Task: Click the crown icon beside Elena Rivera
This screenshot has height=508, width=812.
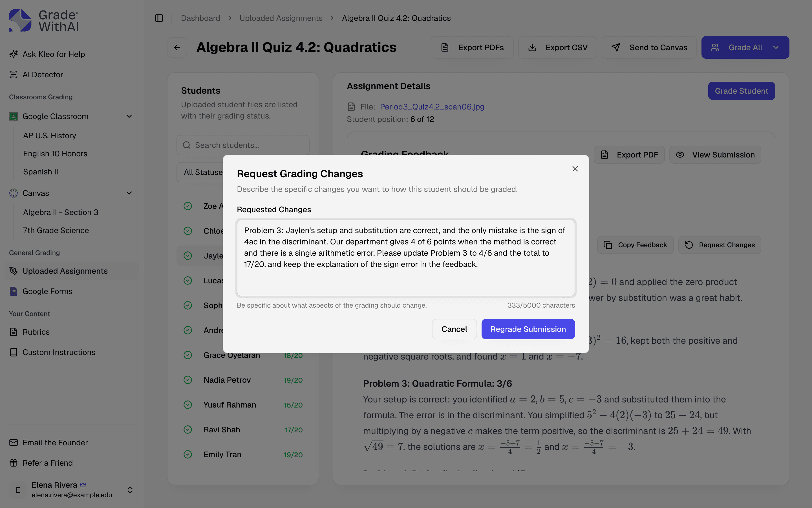Action: tap(83, 485)
